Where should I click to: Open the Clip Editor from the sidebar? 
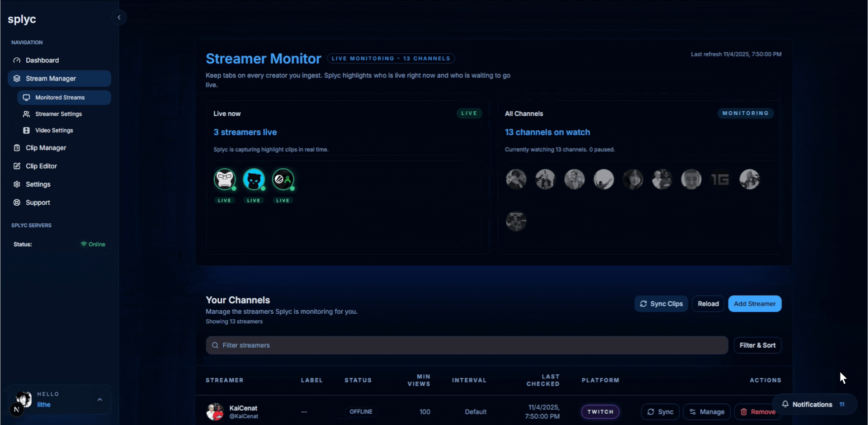pyautogui.click(x=17, y=166)
